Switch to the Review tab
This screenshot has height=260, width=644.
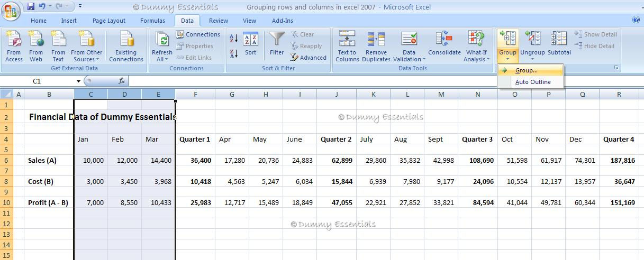(x=219, y=21)
